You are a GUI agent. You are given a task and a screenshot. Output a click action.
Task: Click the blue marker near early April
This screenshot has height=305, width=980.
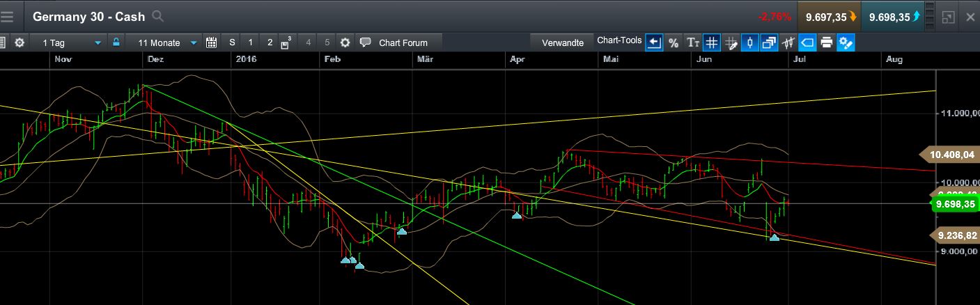pos(517,215)
